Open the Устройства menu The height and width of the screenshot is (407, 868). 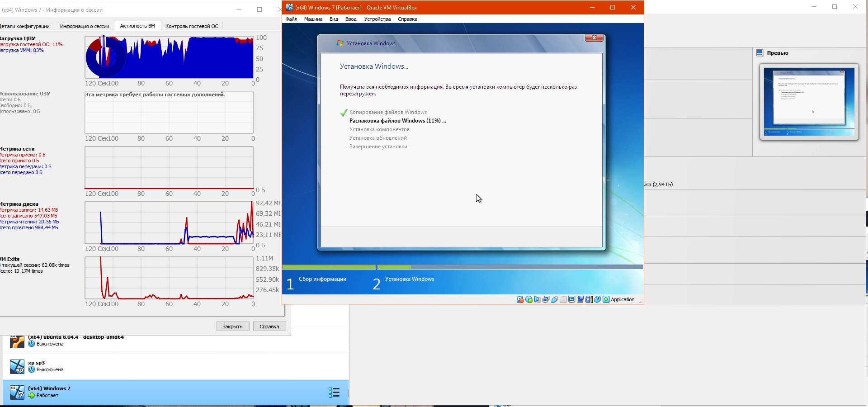(x=377, y=19)
